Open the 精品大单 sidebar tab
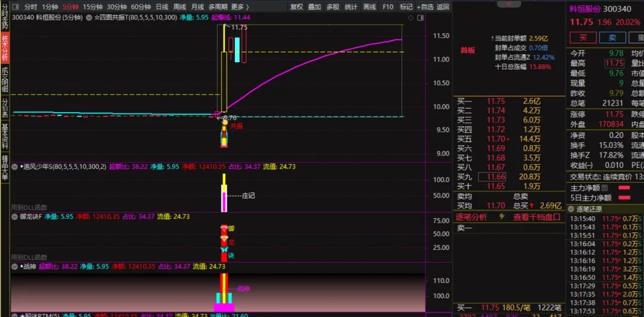 [x=5, y=167]
